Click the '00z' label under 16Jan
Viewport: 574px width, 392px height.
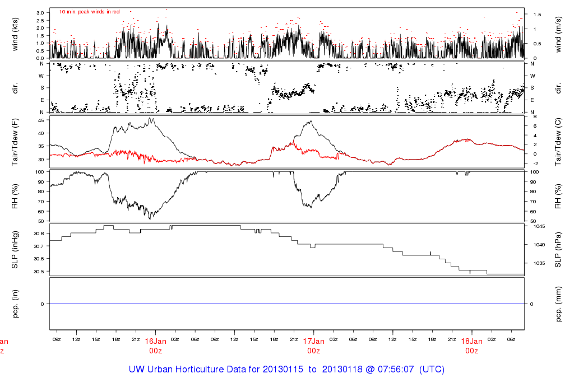coord(156,351)
